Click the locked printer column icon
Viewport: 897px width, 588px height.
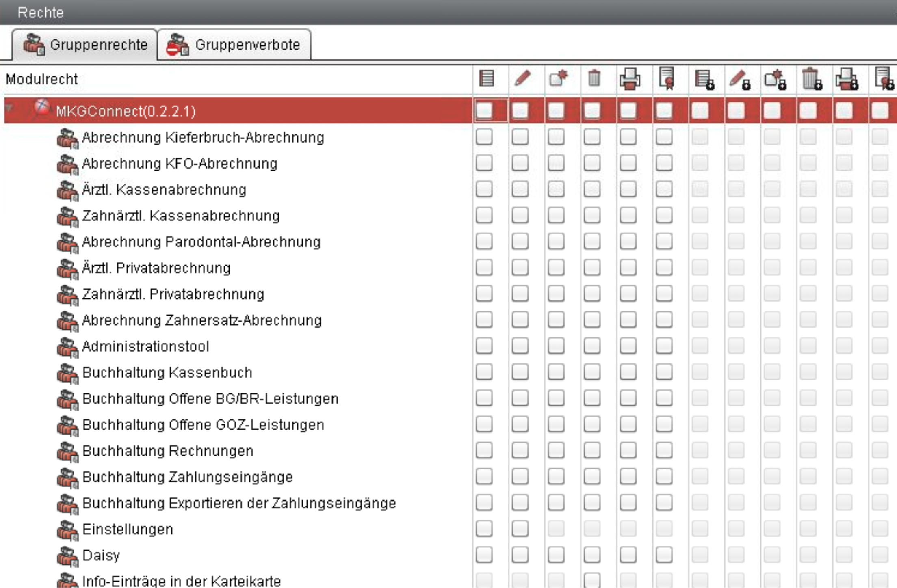click(x=847, y=79)
